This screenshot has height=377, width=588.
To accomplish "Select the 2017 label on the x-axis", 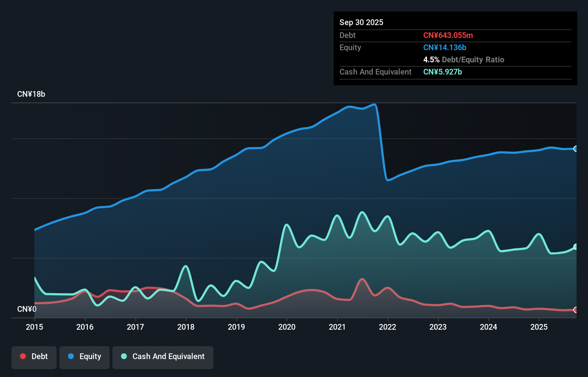I will pyautogui.click(x=135, y=327).
